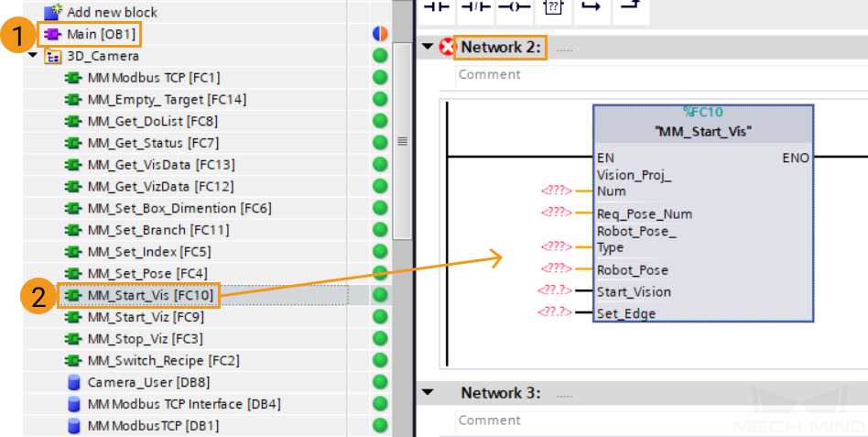Click operand placeholder for Req_Pose_Num
Screen dimensions: 868x437
(x=557, y=213)
